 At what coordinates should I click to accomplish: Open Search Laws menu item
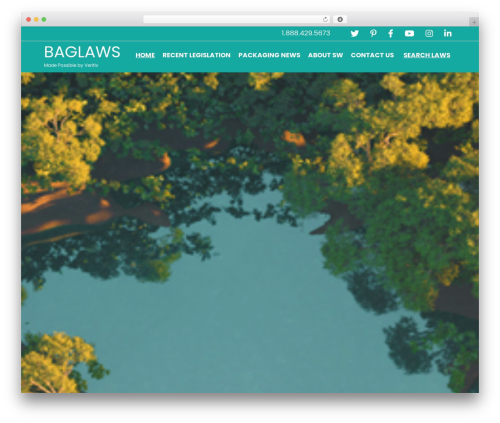[x=427, y=55]
